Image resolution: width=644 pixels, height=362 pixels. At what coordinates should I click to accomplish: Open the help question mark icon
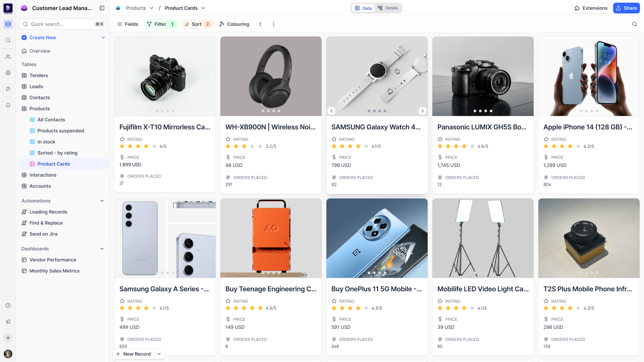pos(8,305)
